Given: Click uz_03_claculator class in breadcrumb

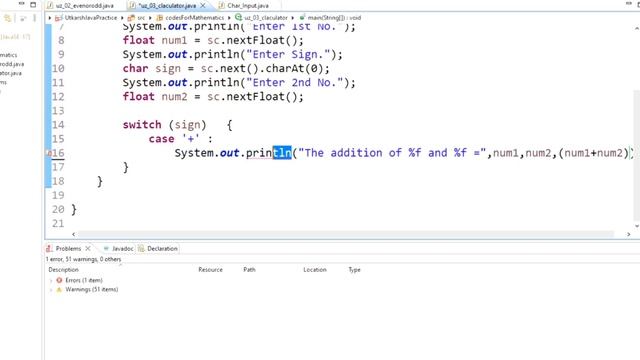Looking at the screenshot, I should tap(266, 18).
